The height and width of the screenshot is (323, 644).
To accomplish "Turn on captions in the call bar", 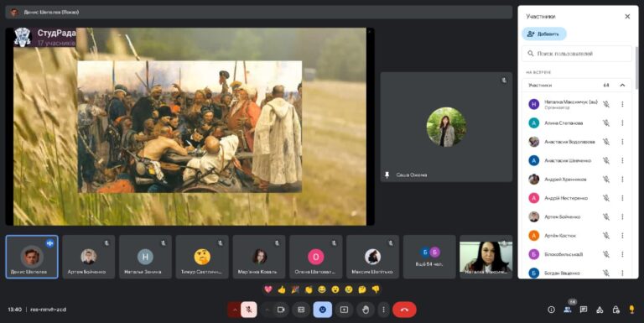I will coord(301,310).
